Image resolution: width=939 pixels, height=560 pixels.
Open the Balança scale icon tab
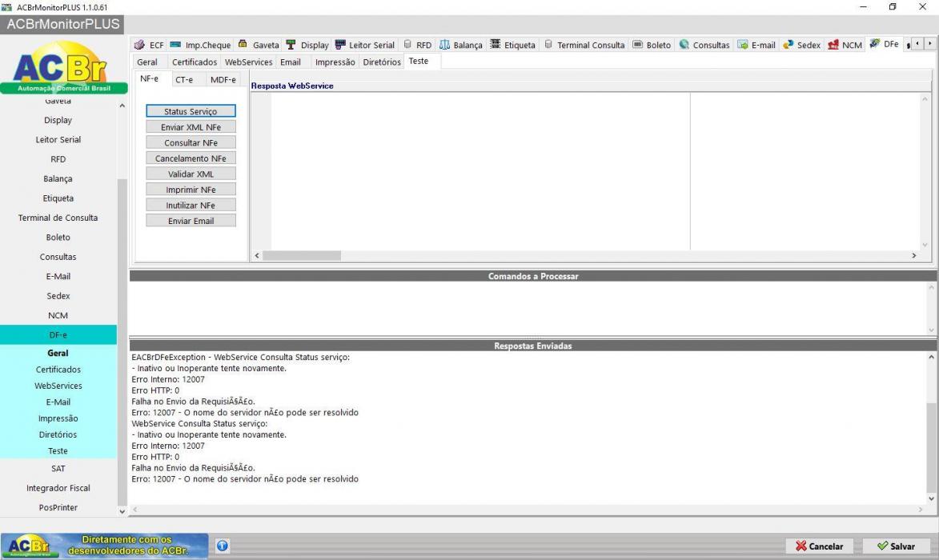point(444,45)
